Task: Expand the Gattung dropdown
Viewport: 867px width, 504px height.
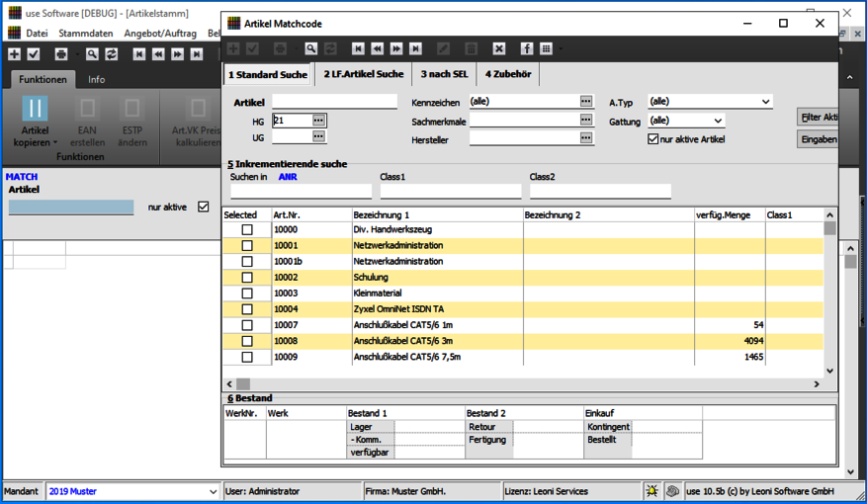Action: pyautogui.click(x=717, y=121)
